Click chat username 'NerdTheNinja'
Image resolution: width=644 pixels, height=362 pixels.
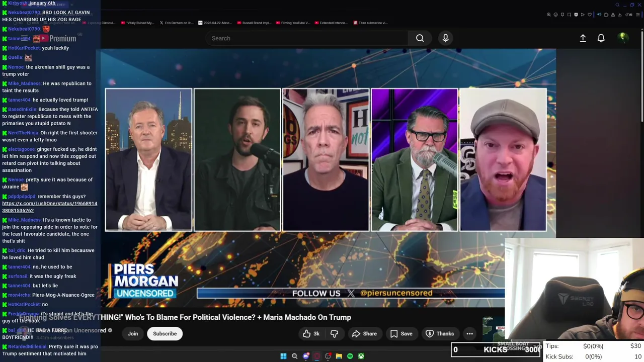23,133
